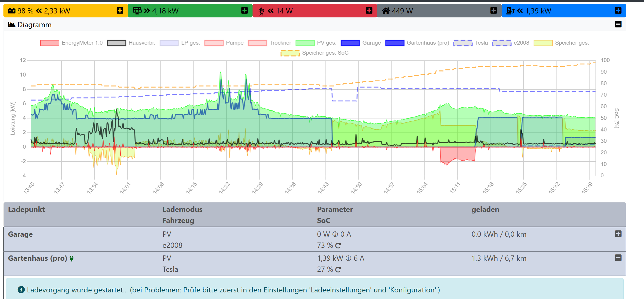This screenshot has height=299, width=644.
Task: Toggle EnergyMeter 1.0 legend series
Action: (82, 43)
